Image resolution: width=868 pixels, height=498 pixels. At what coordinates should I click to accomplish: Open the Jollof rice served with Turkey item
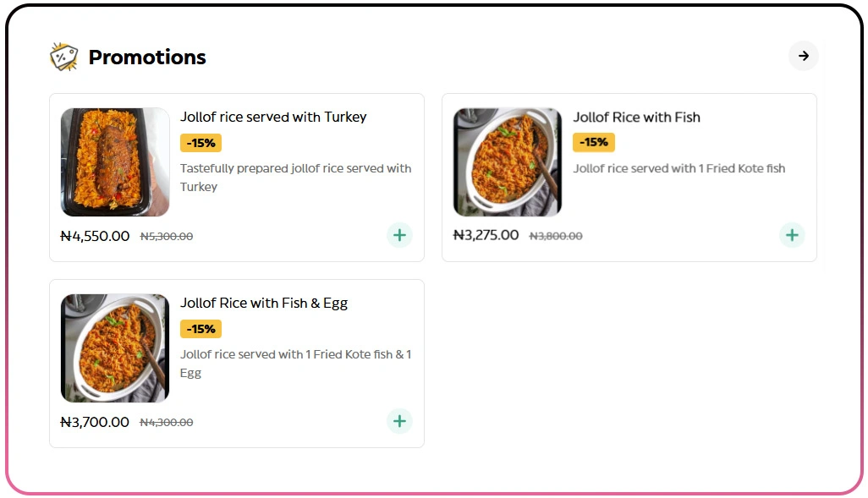click(273, 117)
